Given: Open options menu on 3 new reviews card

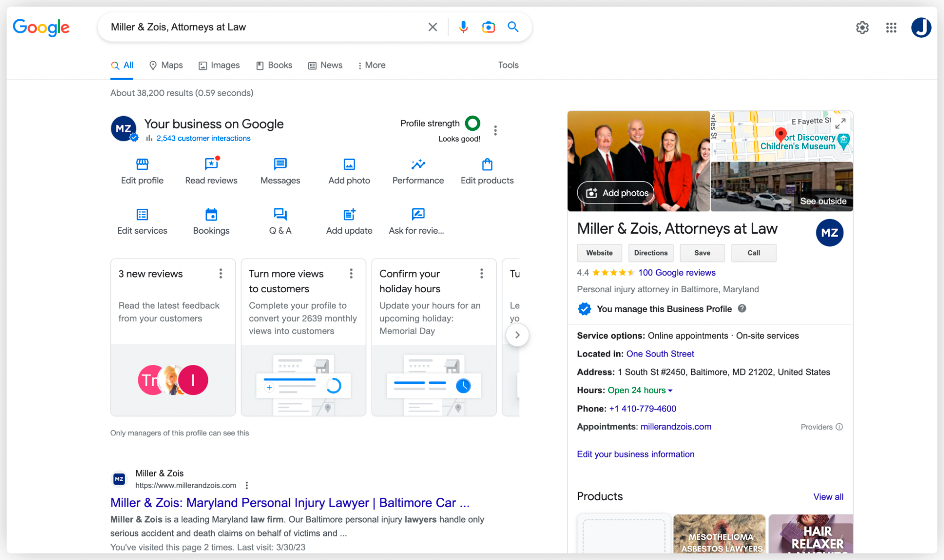Looking at the screenshot, I should [x=221, y=274].
